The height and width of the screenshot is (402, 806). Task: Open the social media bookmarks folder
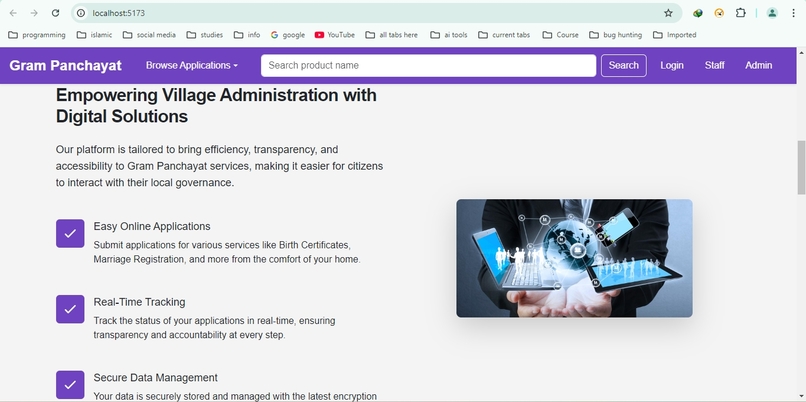[x=150, y=35]
